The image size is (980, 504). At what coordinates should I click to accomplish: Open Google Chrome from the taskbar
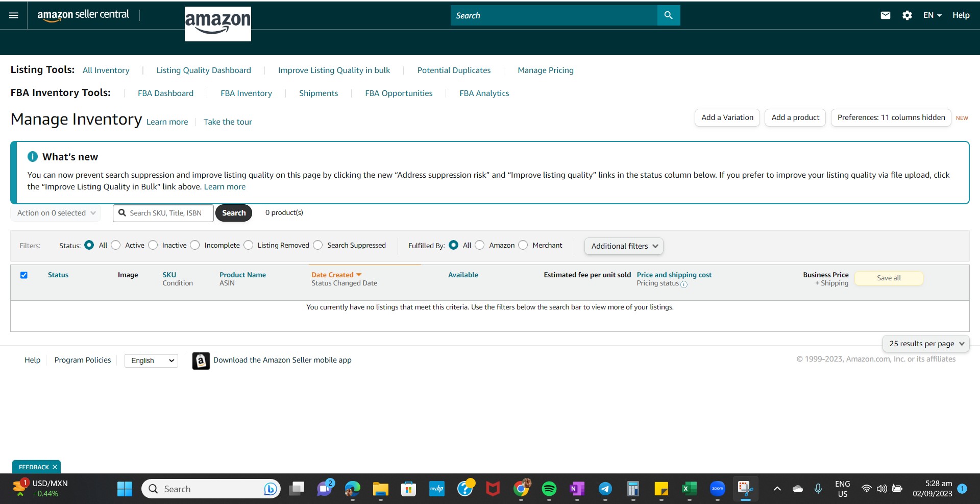[x=521, y=489]
